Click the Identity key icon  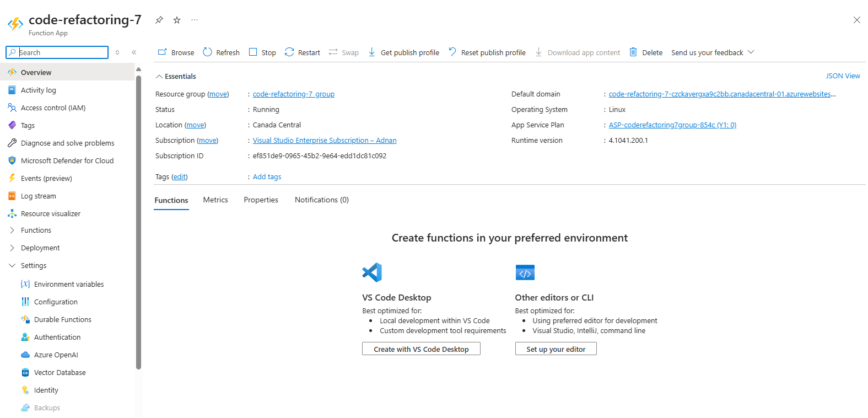tap(25, 390)
